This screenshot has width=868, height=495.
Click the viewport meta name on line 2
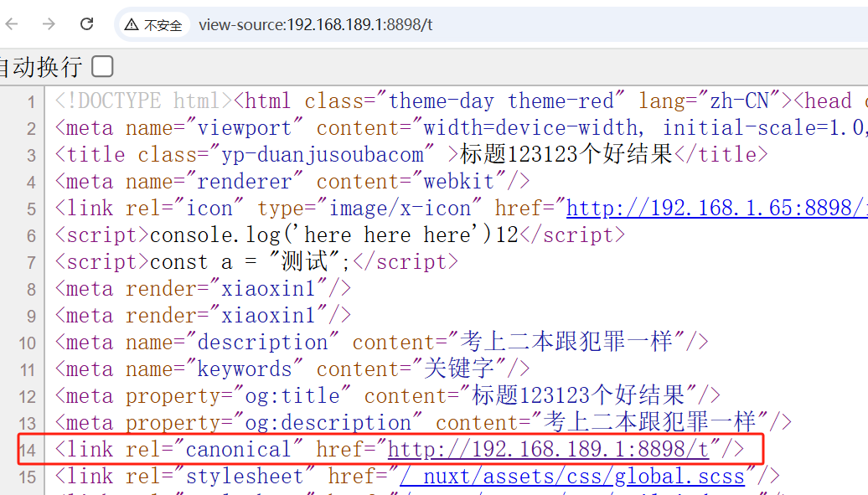(244, 128)
